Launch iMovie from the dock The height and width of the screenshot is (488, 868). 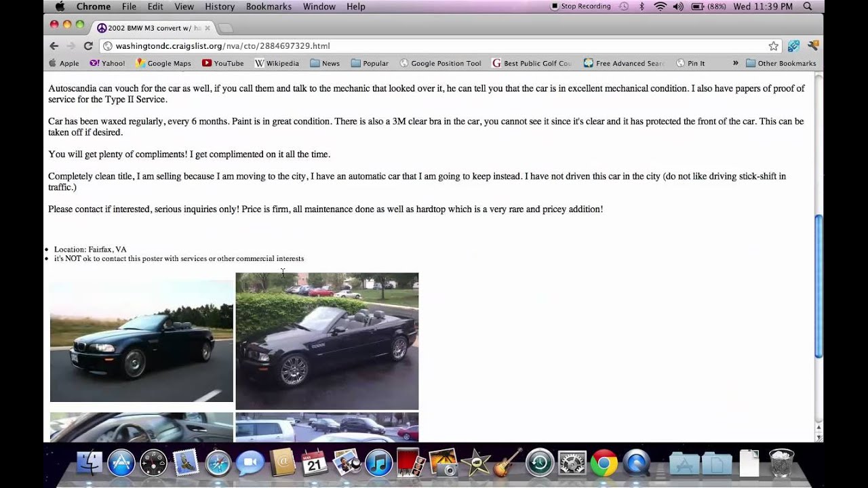tap(475, 463)
